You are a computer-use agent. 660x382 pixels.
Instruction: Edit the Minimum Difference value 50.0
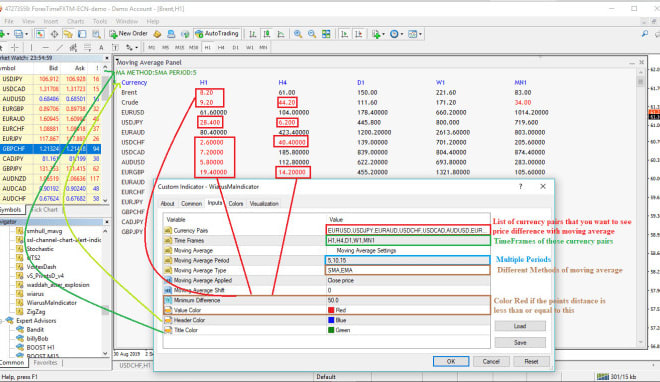pyautogui.click(x=408, y=300)
